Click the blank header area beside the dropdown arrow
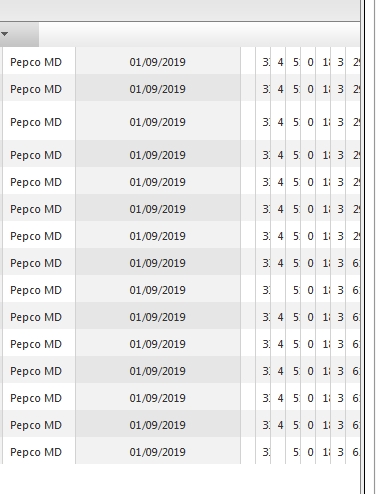Image resolution: width=376 pixels, height=494 pixels. coord(199,34)
